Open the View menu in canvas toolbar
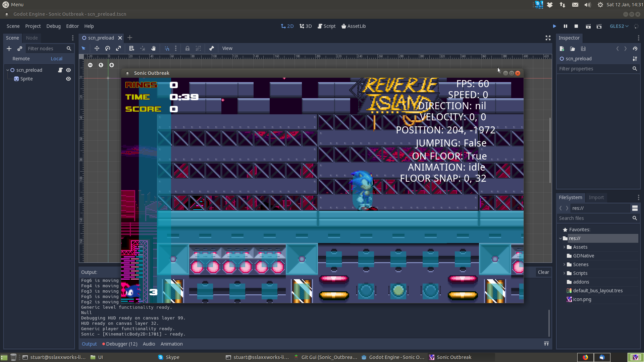This screenshot has width=644, height=362. (227, 48)
